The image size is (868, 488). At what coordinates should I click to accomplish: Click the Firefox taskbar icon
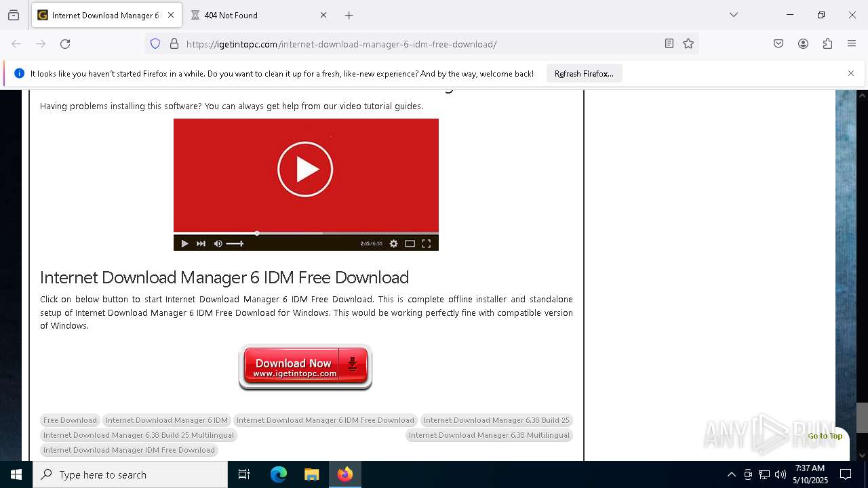[x=344, y=474]
